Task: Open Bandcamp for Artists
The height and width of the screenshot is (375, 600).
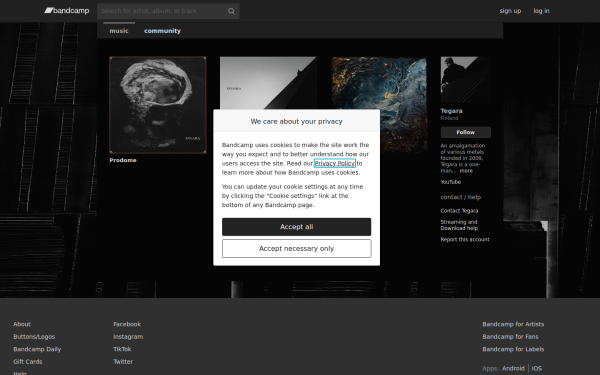Action: point(513,324)
